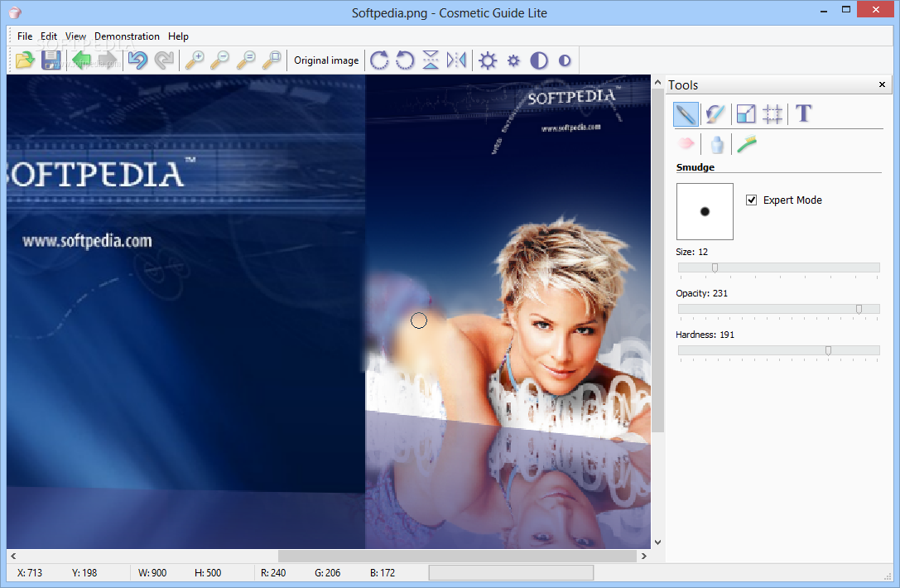Click the horizontal scrollbar right arrow
900x588 pixels.
tap(644, 556)
